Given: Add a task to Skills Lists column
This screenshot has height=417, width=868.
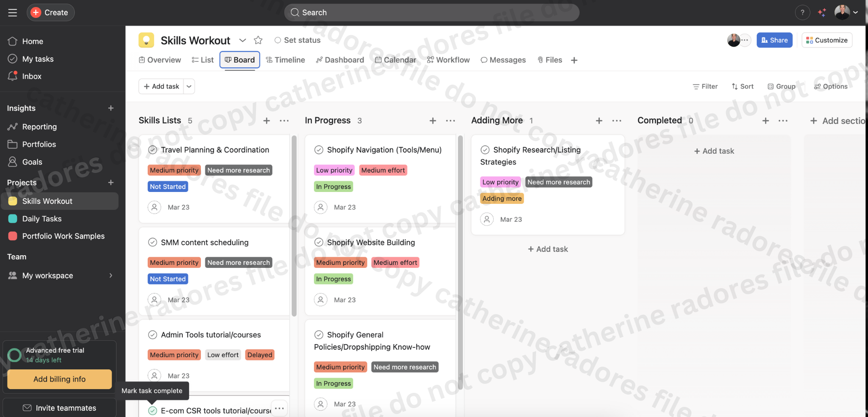Looking at the screenshot, I should click(267, 121).
